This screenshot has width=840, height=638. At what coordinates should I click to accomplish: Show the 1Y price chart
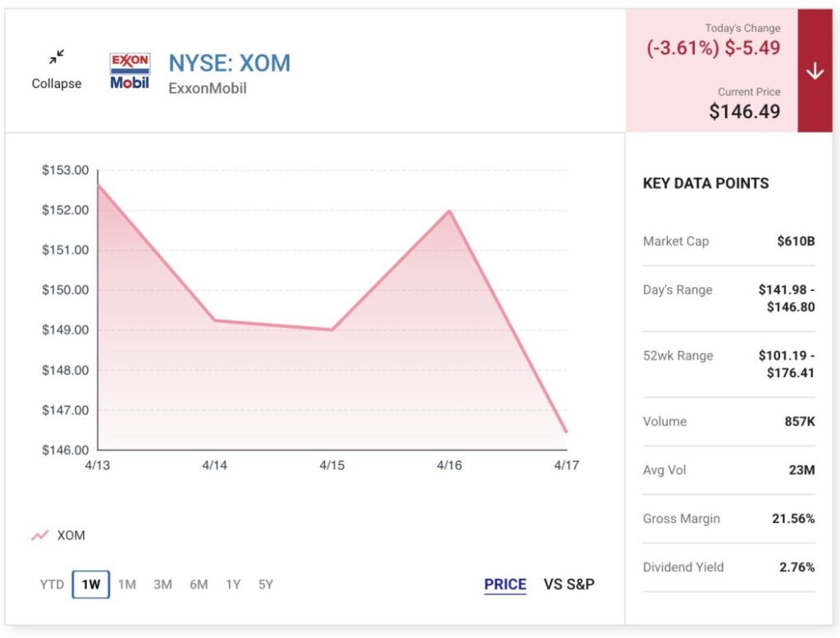[x=233, y=585]
